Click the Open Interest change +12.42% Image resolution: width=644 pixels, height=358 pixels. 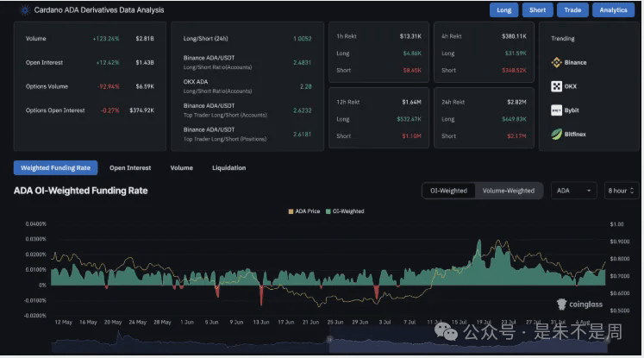(x=108, y=62)
